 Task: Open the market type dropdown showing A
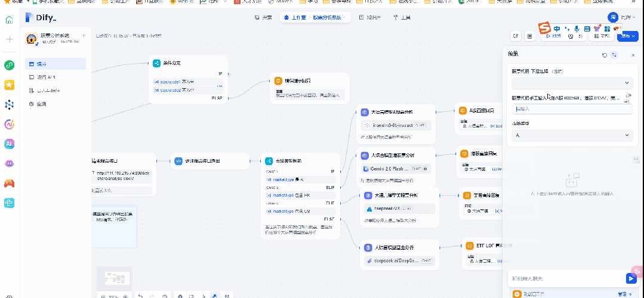tap(571, 135)
